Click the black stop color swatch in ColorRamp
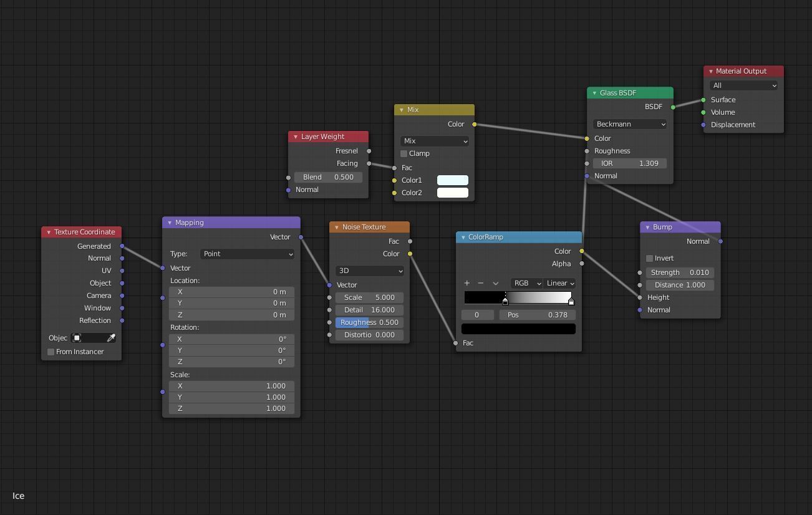812x515 pixels. click(x=518, y=329)
